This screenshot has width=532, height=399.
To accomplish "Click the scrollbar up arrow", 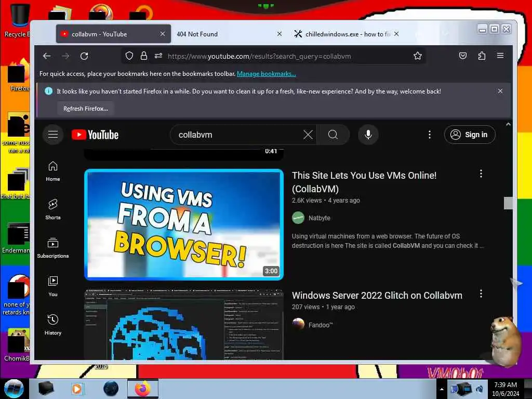I will click(x=508, y=125).
